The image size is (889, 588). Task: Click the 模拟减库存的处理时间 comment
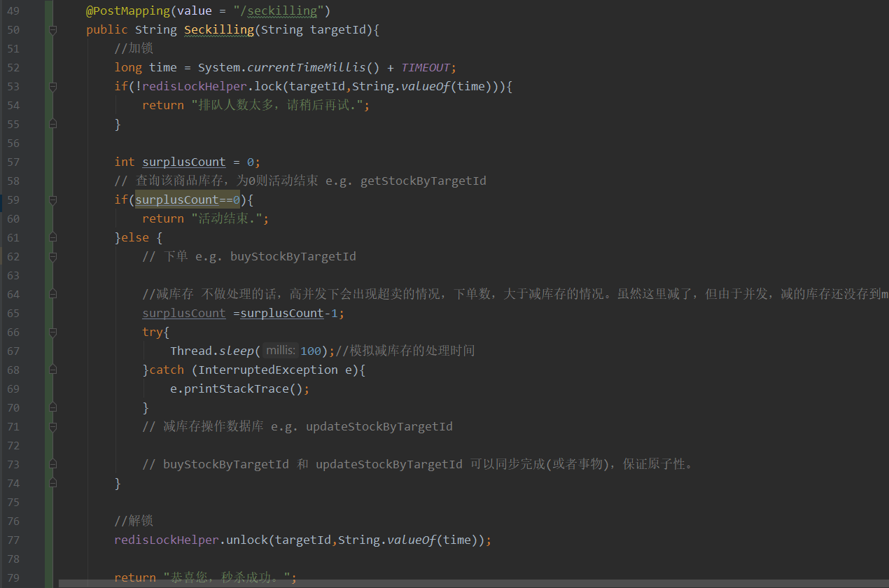405,351
